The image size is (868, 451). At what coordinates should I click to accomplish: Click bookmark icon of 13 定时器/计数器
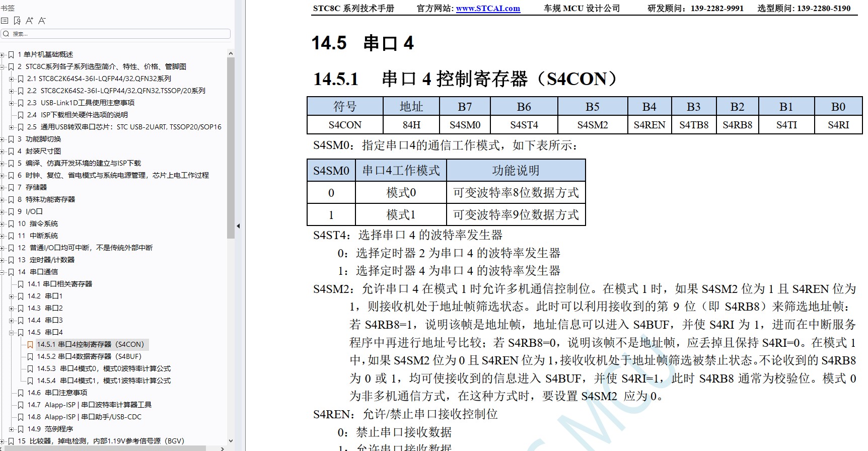pyautogui.click(x=11, y=260)
